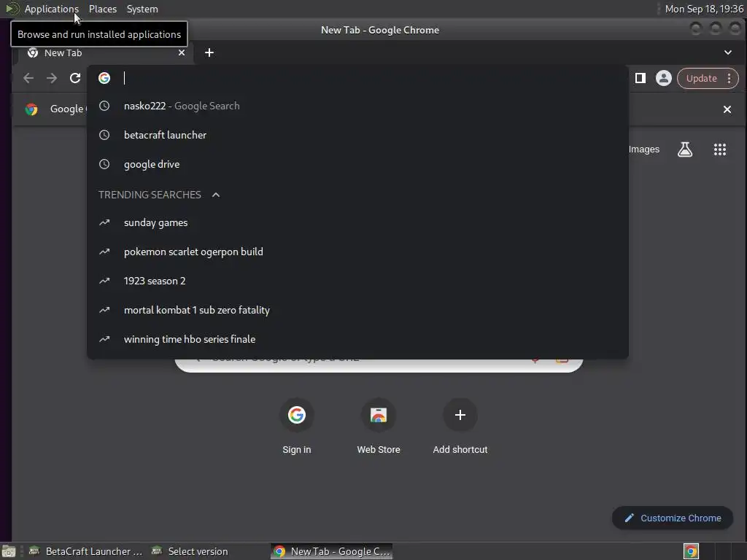
Task: Click the trending arrow icon beside sunday games
Action: tap(104, 223)
